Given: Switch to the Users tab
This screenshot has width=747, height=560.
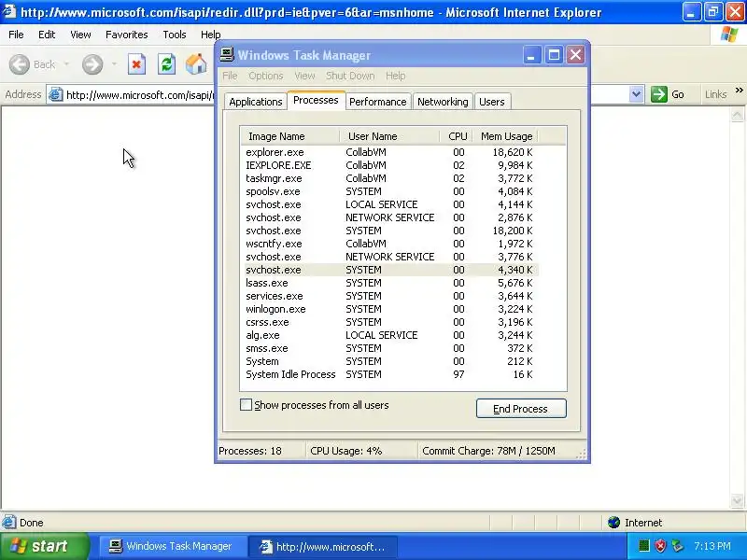Looking at the screenshot, I should tap(492, 102).
